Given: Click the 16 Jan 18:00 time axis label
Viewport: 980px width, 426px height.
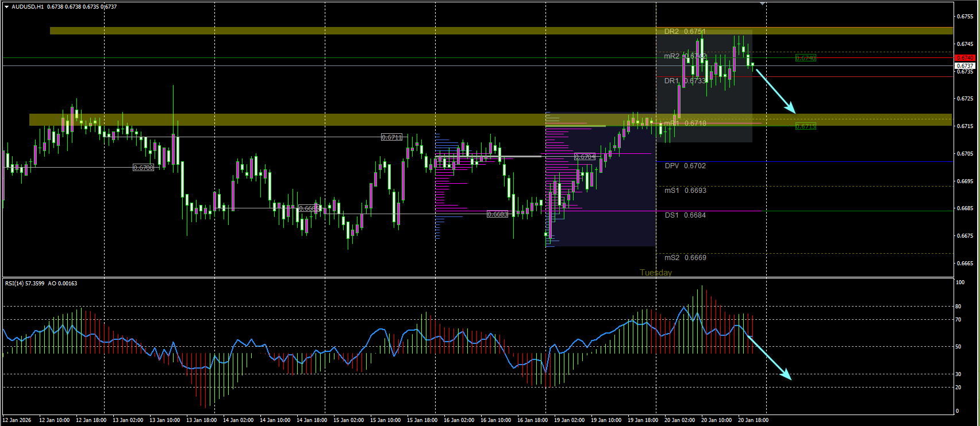Looking at the screenshot, I should click(532, 420).
